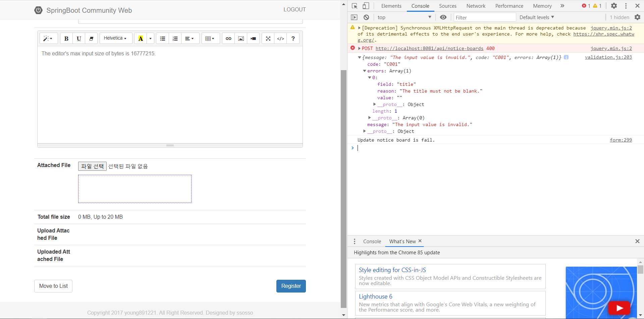Toggle the editor full screen mode

268,39
